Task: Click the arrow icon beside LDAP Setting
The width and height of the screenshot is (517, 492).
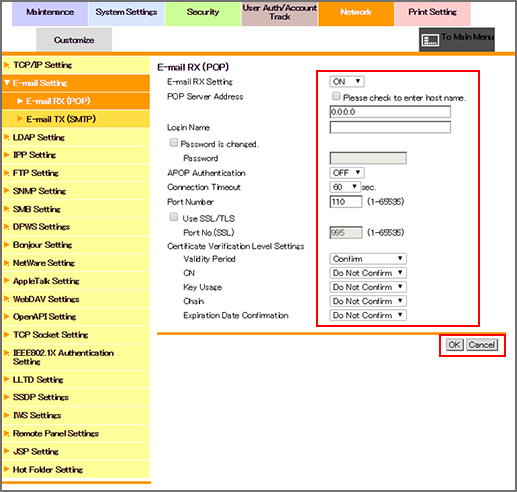Action: coord(7,137)
